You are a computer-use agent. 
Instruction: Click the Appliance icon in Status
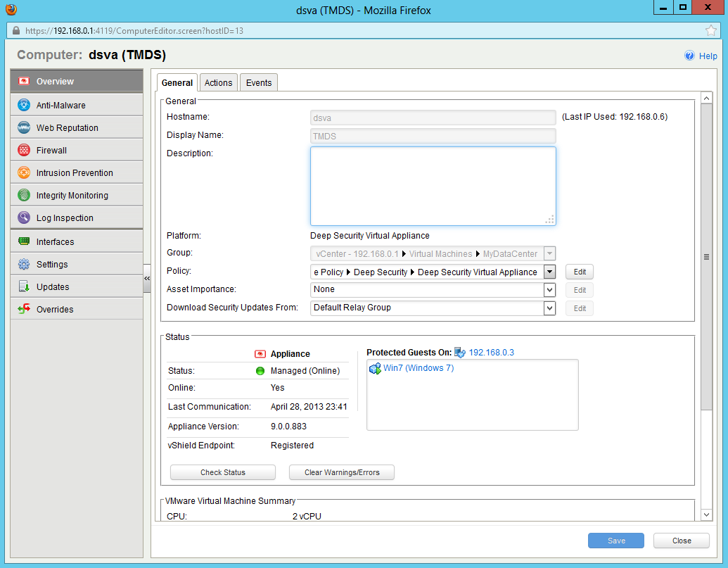coord(260,354)
